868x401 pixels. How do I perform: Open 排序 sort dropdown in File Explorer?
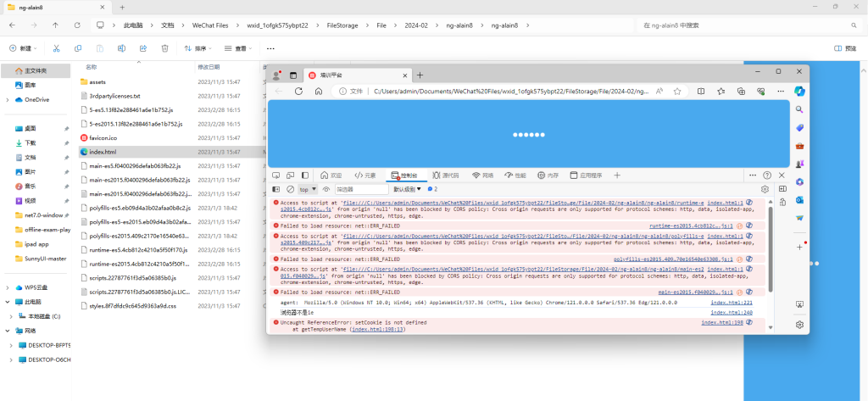[198, 48]
